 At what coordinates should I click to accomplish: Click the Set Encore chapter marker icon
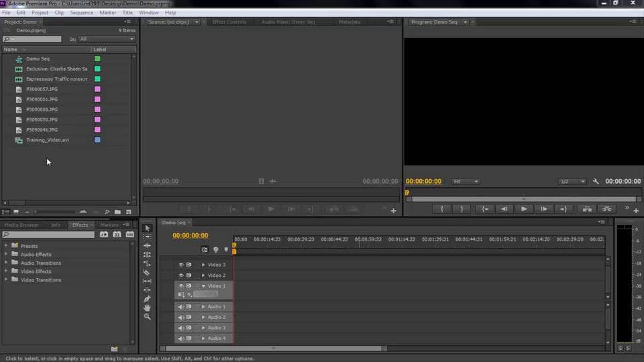(x=216, y=249)
